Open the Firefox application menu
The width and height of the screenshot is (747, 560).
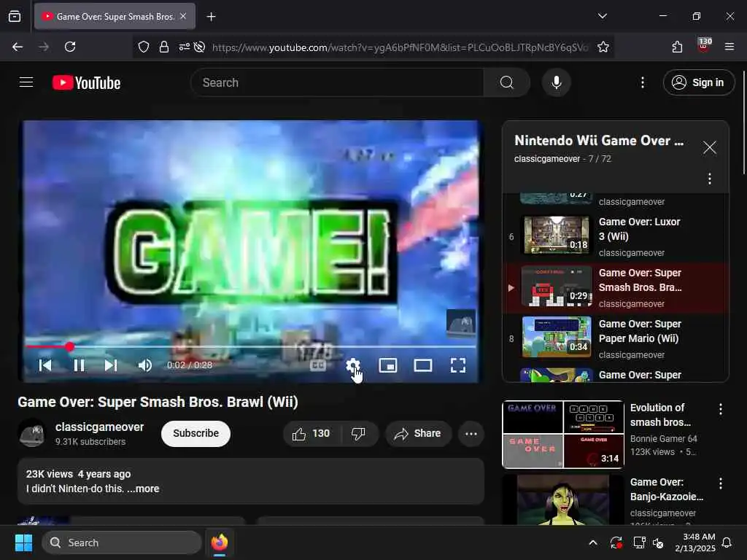tap(729, 47)
